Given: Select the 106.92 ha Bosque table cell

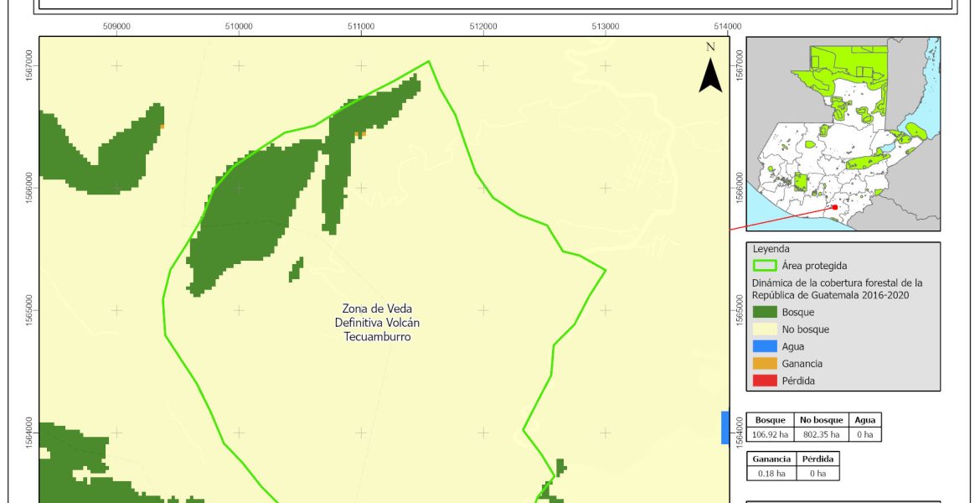Looking at the screenshot, I should pyautogui.click(x=771, y=434).
